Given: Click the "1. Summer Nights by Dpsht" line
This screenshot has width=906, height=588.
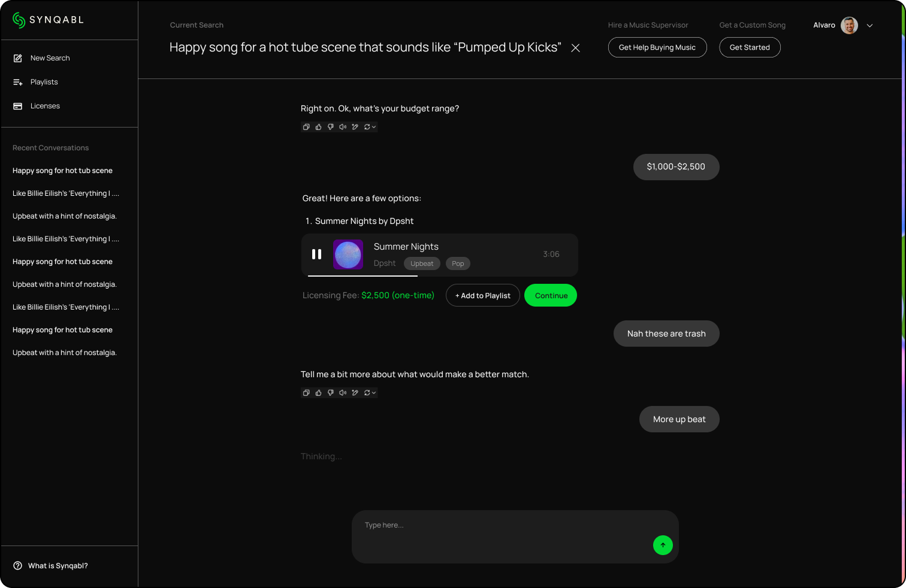Looking at the screenshot, I should 360,221.
